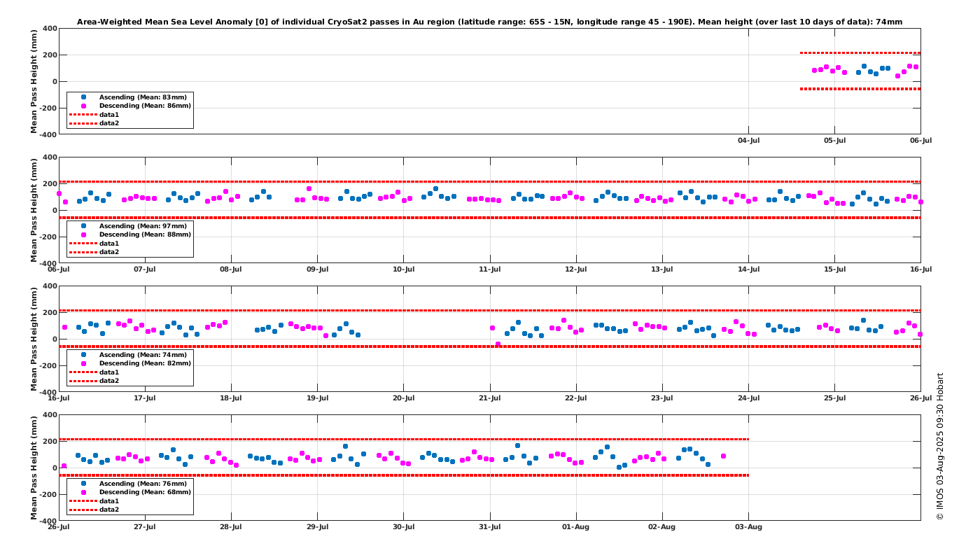Click the '09-Jul' date tick label

[x=317, y=269]
